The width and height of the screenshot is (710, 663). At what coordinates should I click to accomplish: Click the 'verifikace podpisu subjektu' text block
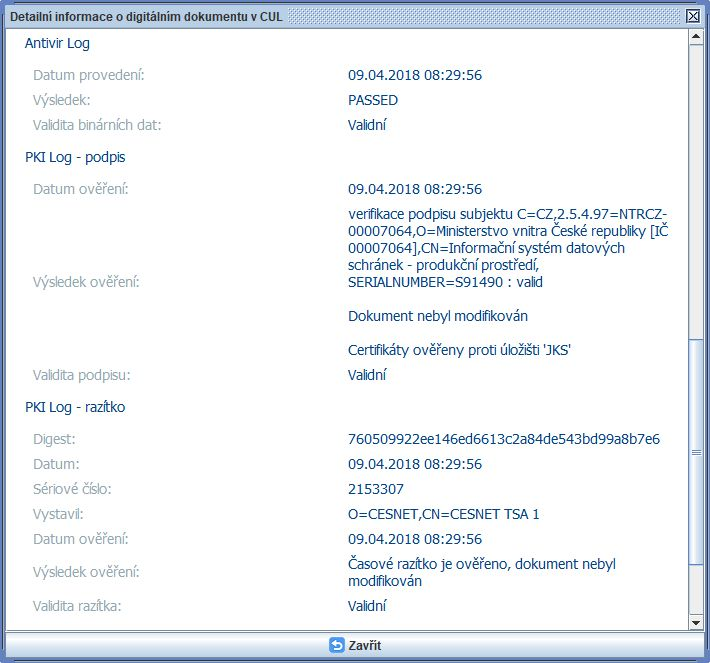coord(508,248)
